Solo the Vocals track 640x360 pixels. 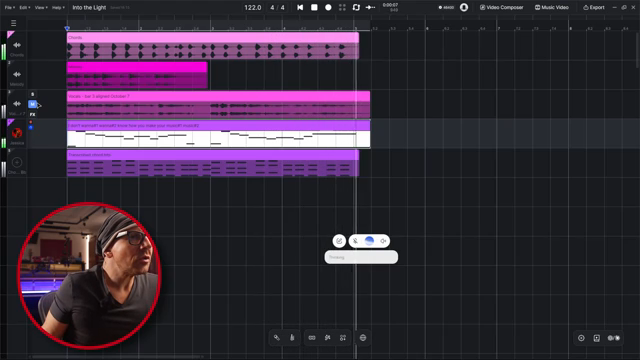pyautogui.click(x=33, y=94)
